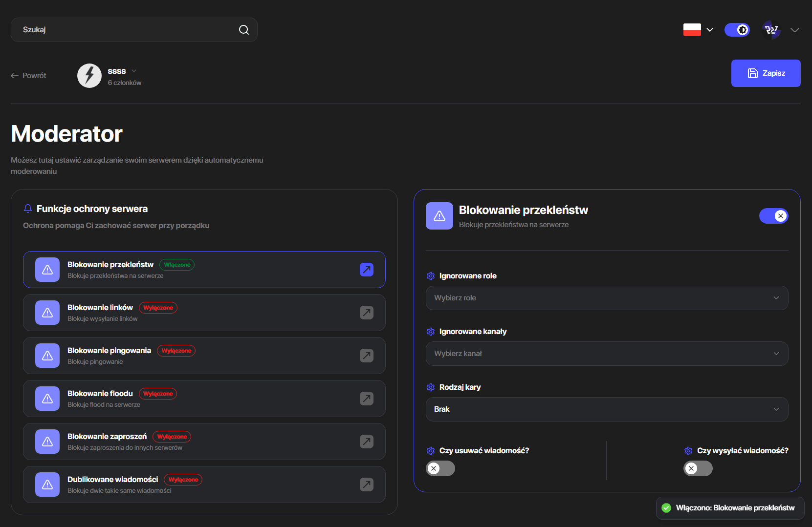Open Blokowanie pingowania arrow icon
This screenshot has width=812, height=527.
[367, 356]
